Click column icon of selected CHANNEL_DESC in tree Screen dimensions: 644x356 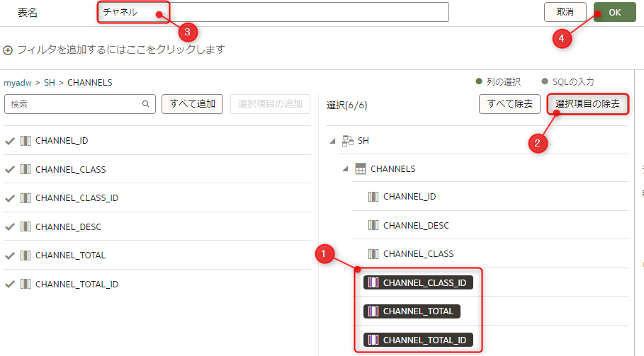[x=373, y=225]
